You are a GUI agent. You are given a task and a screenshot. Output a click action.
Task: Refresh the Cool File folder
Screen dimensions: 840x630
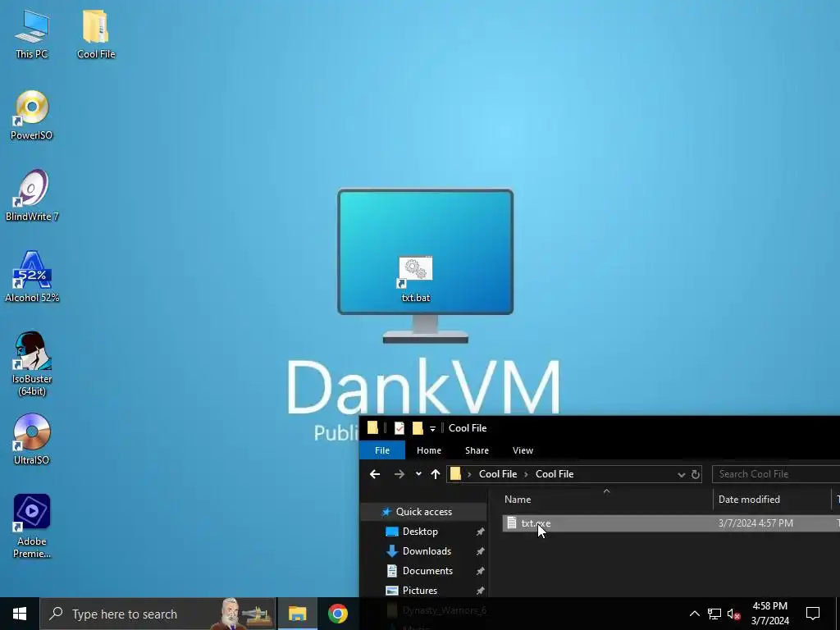coord(696,474)
